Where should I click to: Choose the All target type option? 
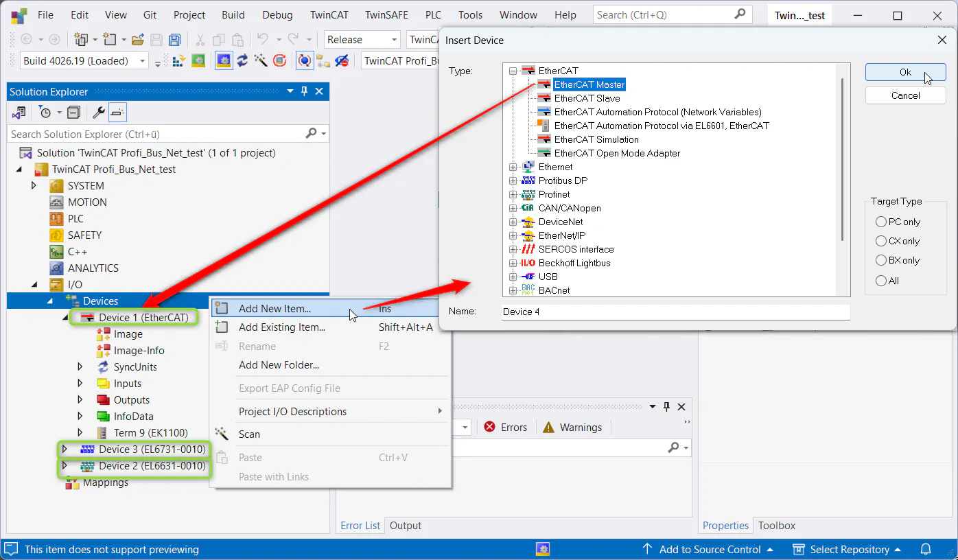pos(881,281)
